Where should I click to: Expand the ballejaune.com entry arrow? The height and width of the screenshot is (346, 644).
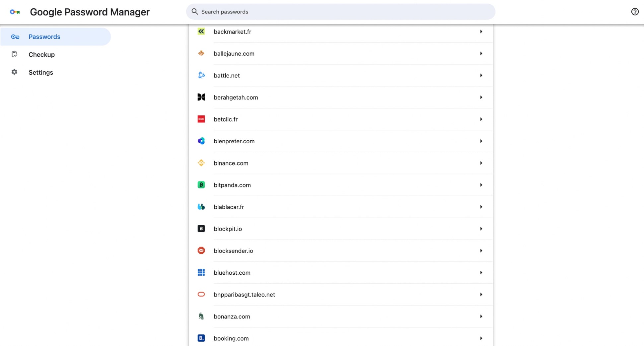[481, 53]
